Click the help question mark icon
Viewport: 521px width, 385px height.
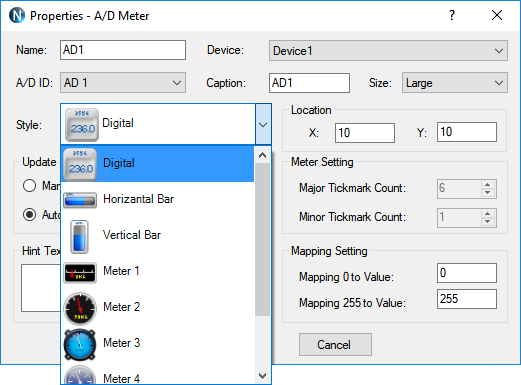(x=452, y=15)
